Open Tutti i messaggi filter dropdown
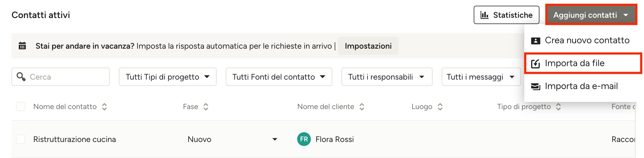The height and width of the screenshot is (158, 644). [x=481, y=77]
